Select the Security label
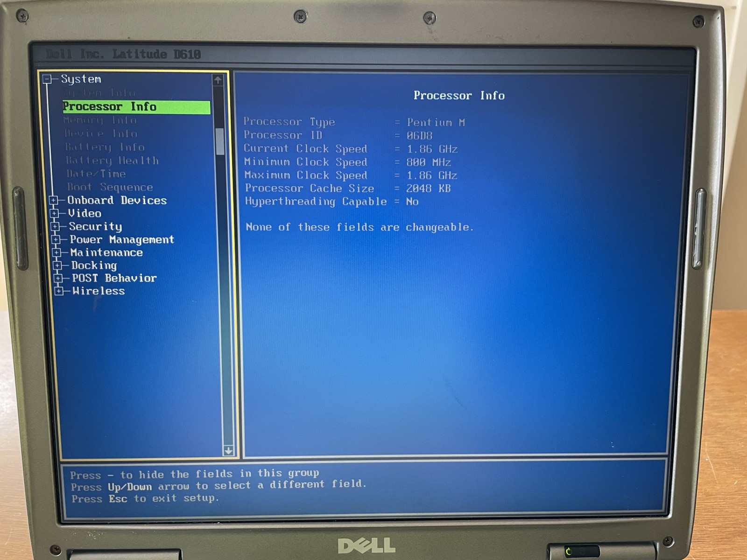Viewport: 747px width, 560px height. tap(95, 227)
